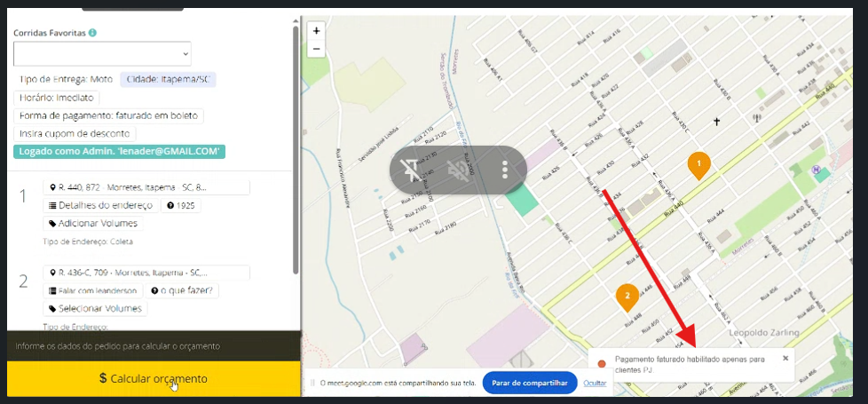
Task: Toggle the disabled camera control in overlay
Action: pos(457,170)
